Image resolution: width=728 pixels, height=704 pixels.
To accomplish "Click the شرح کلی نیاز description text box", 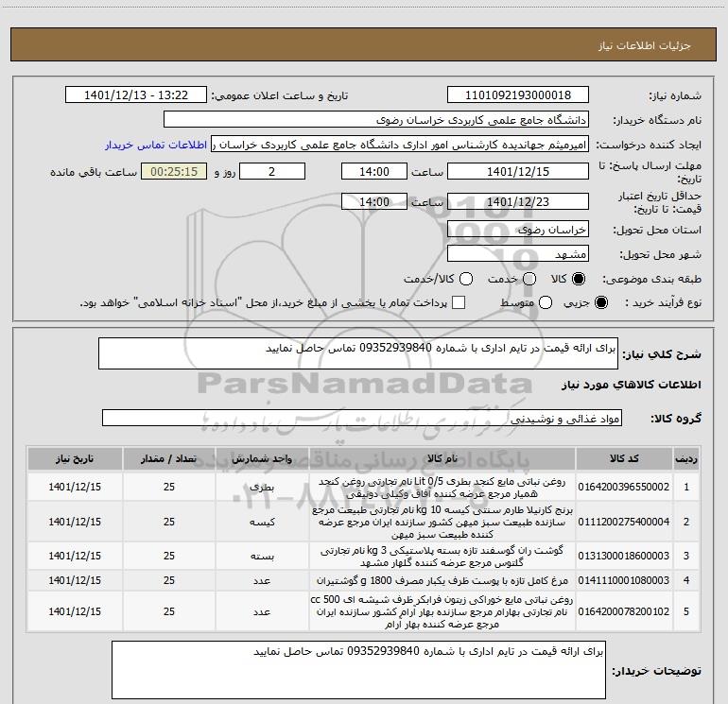I will [x=358, y=353].
